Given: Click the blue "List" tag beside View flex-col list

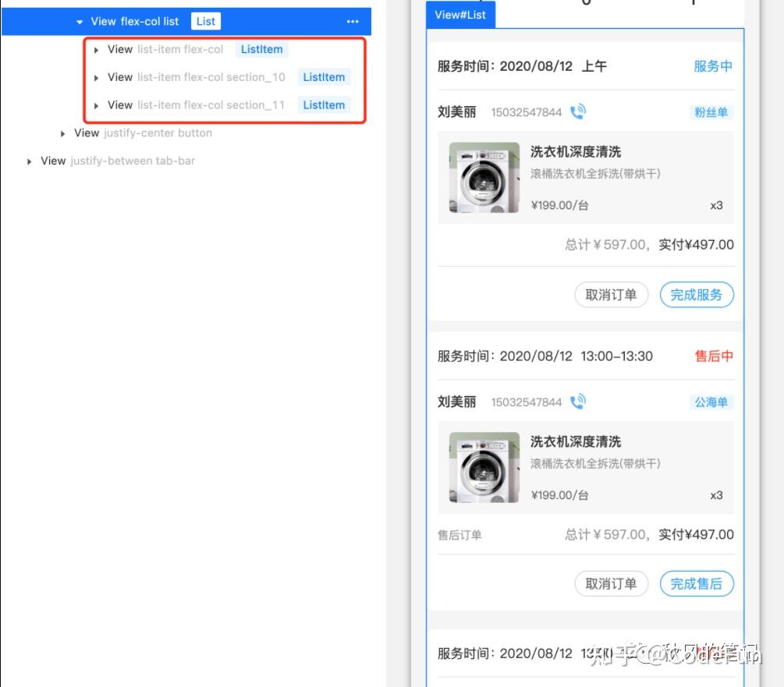Looking at the screenshot, I should click(x=205, y=21).
